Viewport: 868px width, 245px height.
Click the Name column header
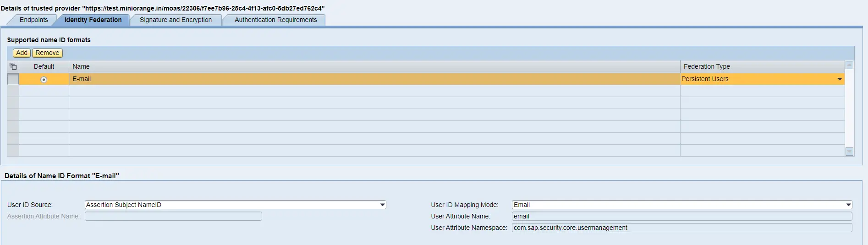pyautogui.click(x=374, y=66)
